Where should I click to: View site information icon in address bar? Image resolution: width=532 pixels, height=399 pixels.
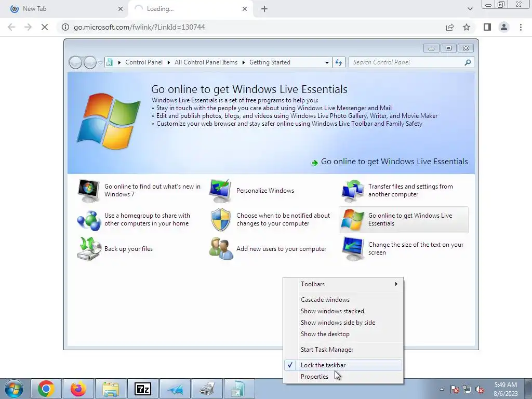(65, 27)
